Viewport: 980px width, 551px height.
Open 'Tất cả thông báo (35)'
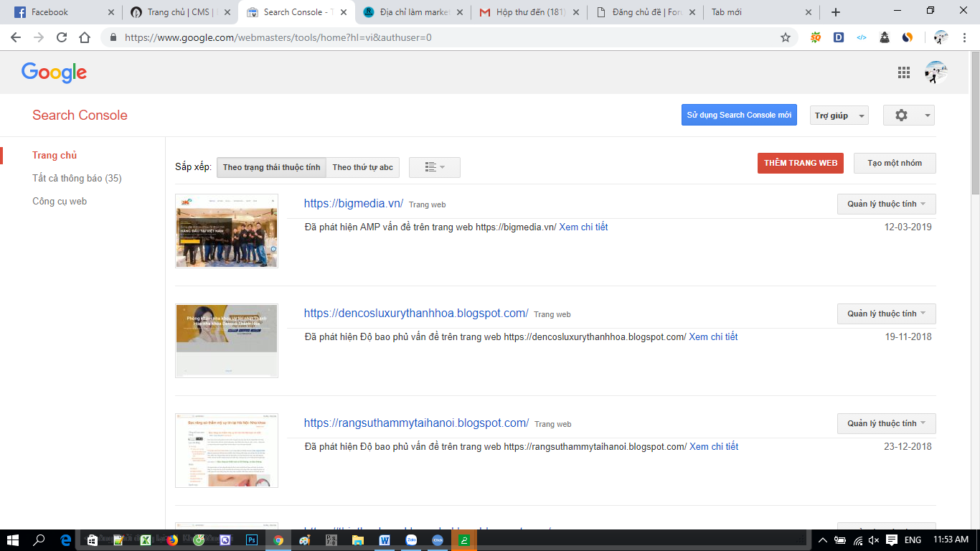point(77,178)
